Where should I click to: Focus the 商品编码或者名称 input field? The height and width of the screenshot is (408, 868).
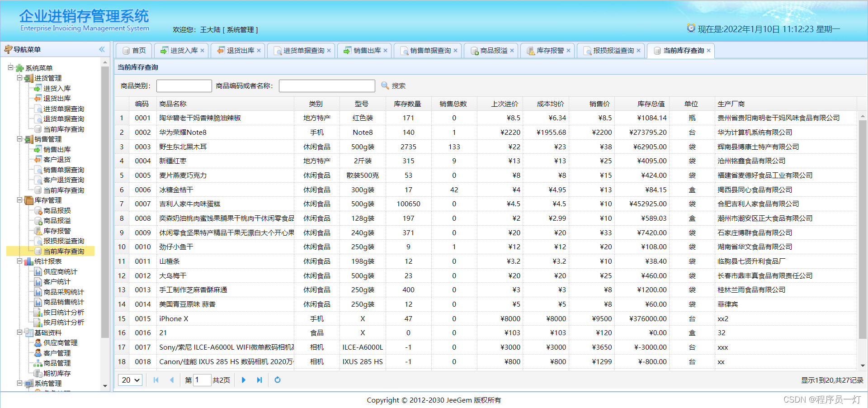click(x=327, y=86)
